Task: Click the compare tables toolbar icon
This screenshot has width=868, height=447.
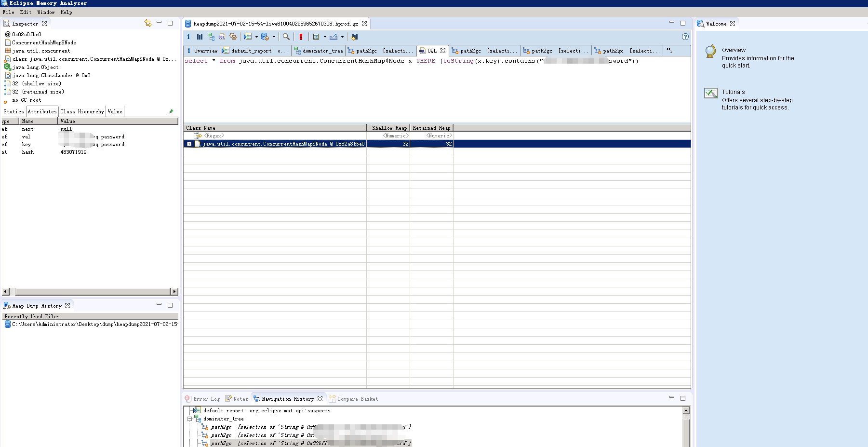Action: (x=355, y=37)
